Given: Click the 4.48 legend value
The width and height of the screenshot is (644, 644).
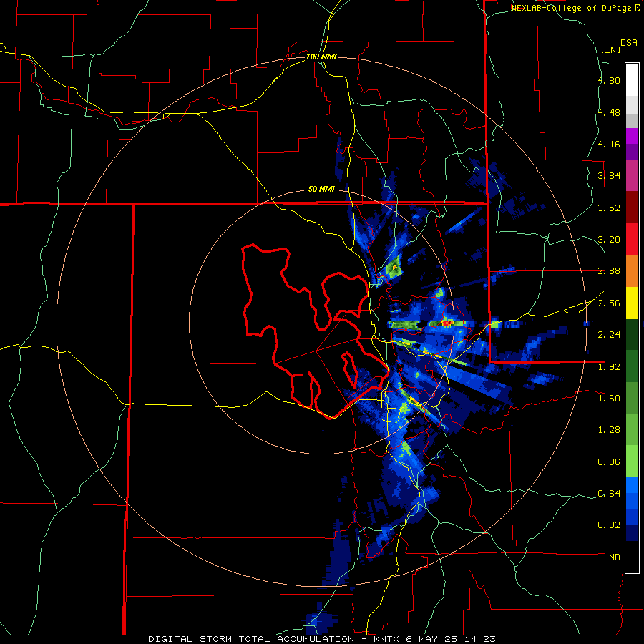Looking at the screenshot, I should click(x=609, y=112).
